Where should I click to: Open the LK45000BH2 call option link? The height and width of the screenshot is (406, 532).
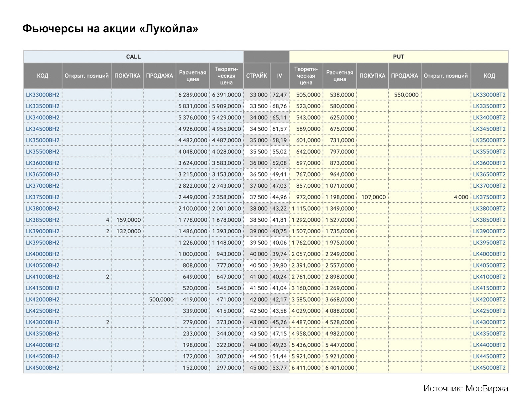click(43, 367)
